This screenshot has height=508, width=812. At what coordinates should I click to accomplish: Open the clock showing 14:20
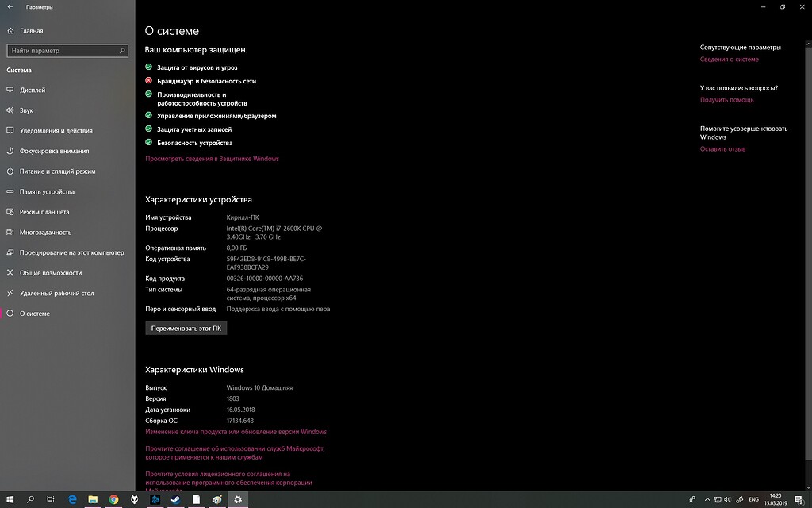click(x=776, y=500)
